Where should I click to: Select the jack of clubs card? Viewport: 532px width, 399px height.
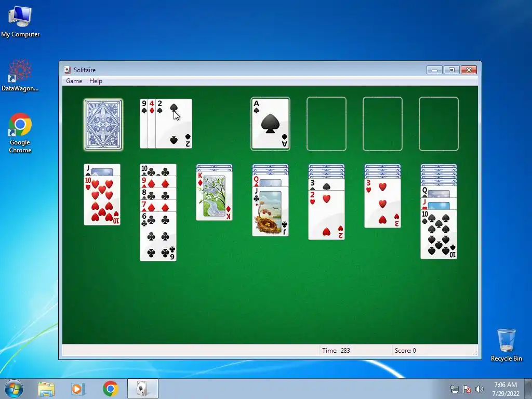click(270, 211)
